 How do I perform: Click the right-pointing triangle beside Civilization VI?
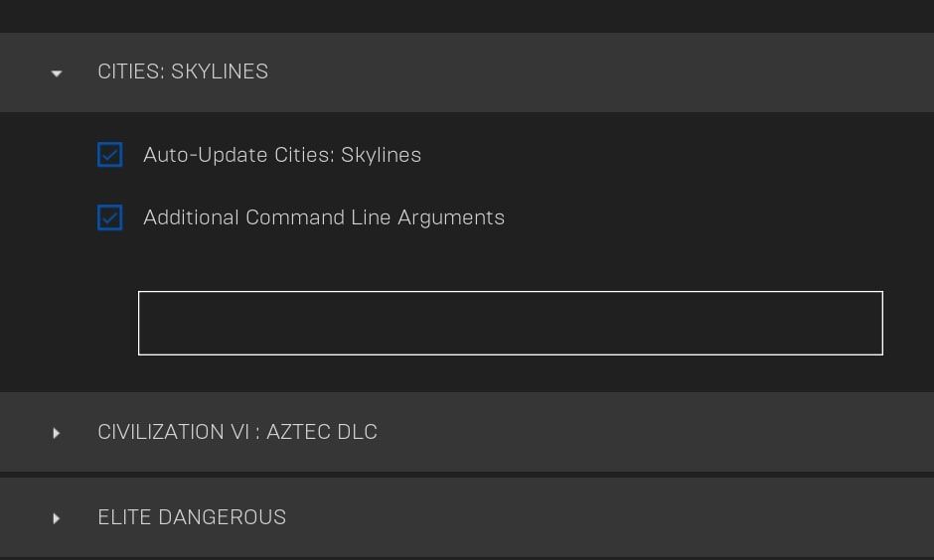point(57,433)
